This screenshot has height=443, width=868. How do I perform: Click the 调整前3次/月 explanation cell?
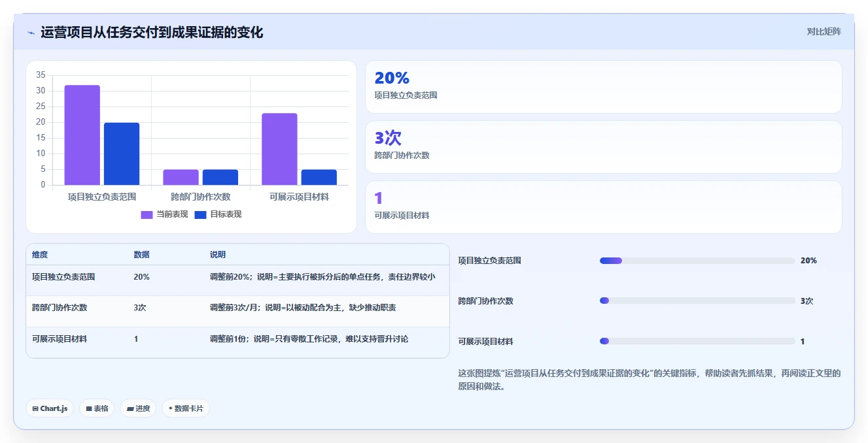[x=303, y=308]
